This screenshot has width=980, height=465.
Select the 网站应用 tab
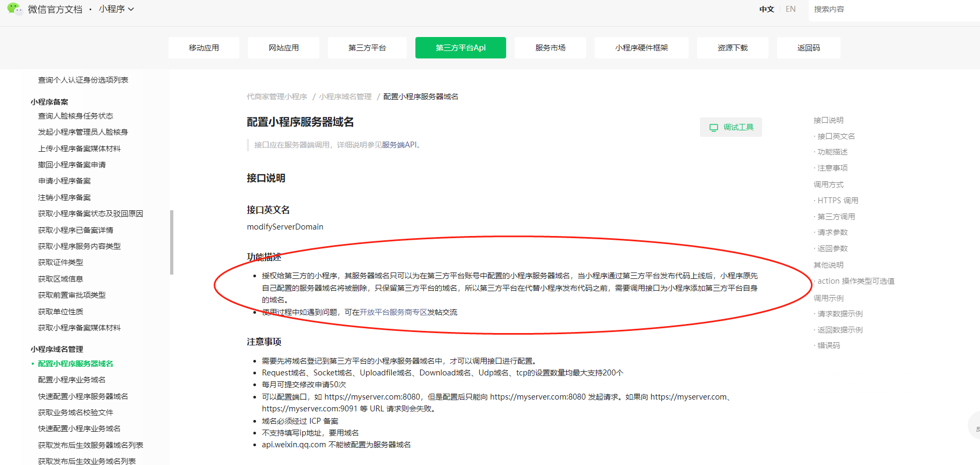(284, 48)
